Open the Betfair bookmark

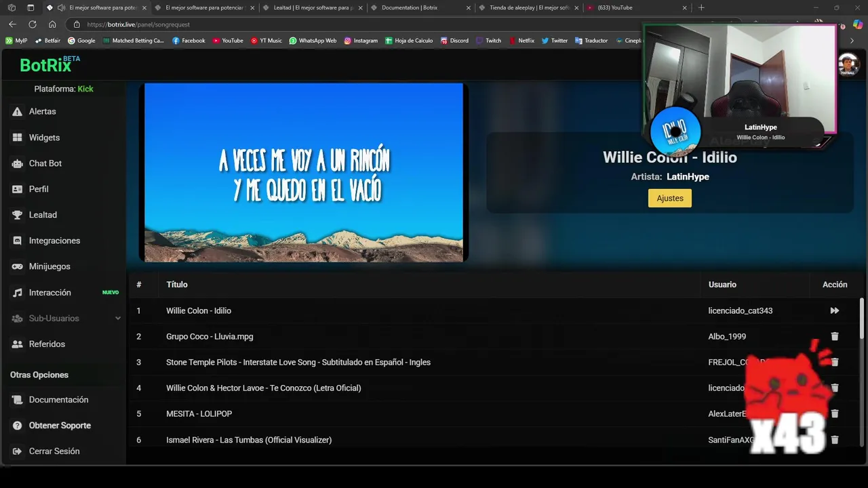pyautogui.click(x=47, y=41)
